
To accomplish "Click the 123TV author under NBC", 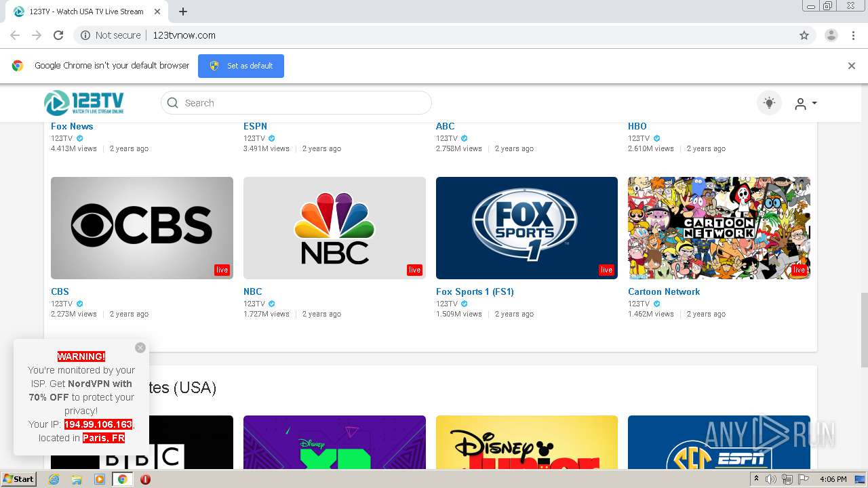I will point(254,304).
